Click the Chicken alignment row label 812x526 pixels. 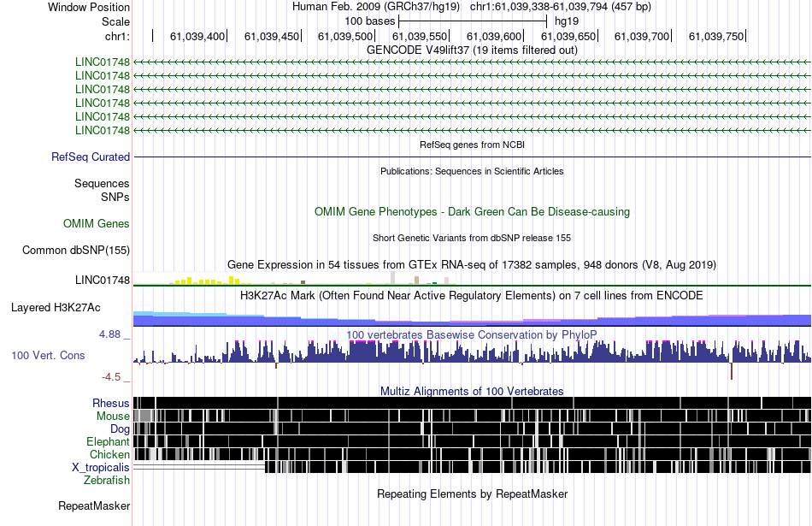pos(109,454)
